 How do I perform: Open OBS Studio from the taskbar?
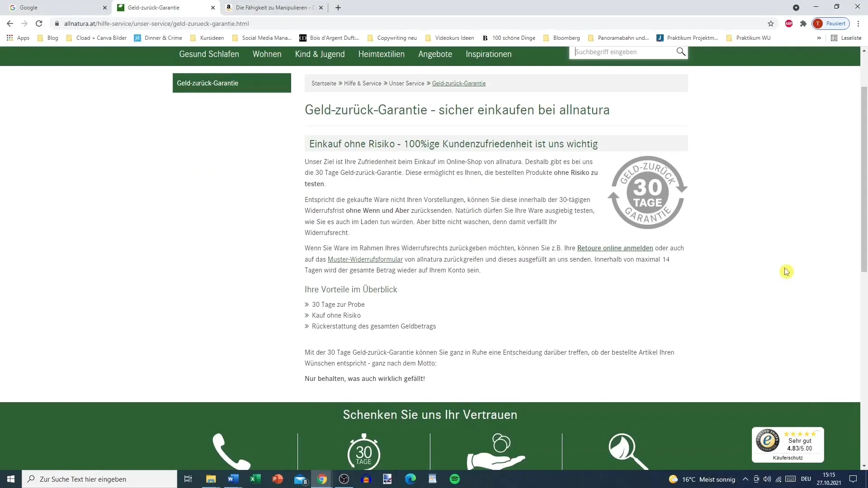(344, 479)
